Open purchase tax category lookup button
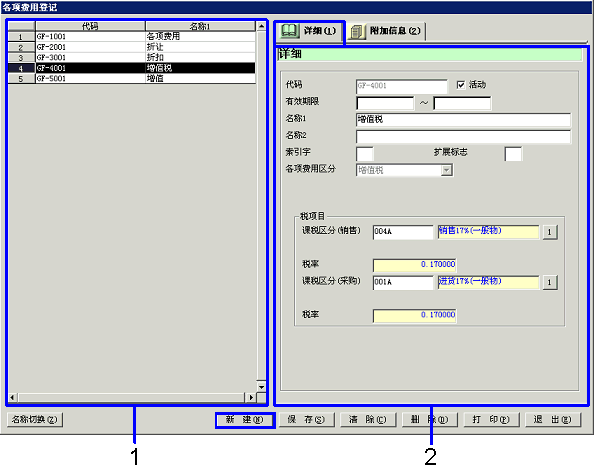Viewport: 594px width, 472px height. pos(550,282)
